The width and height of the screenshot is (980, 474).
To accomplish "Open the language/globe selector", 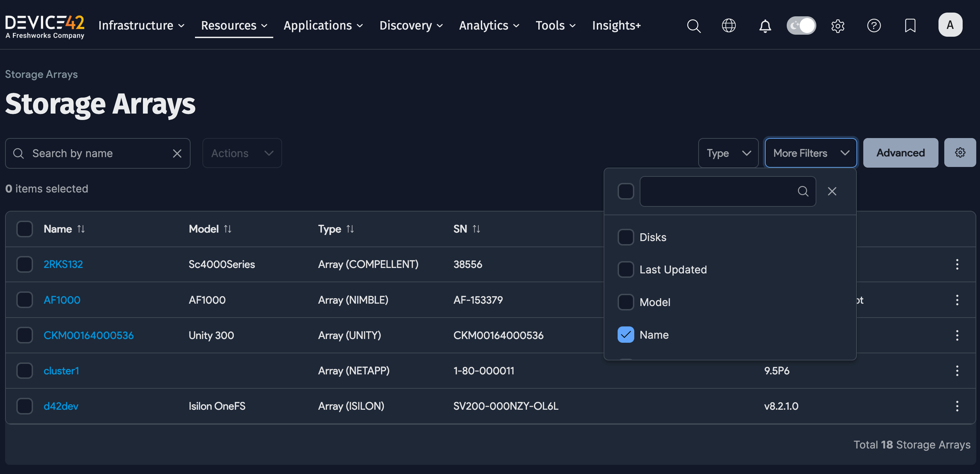I will (x=729, y=26).
